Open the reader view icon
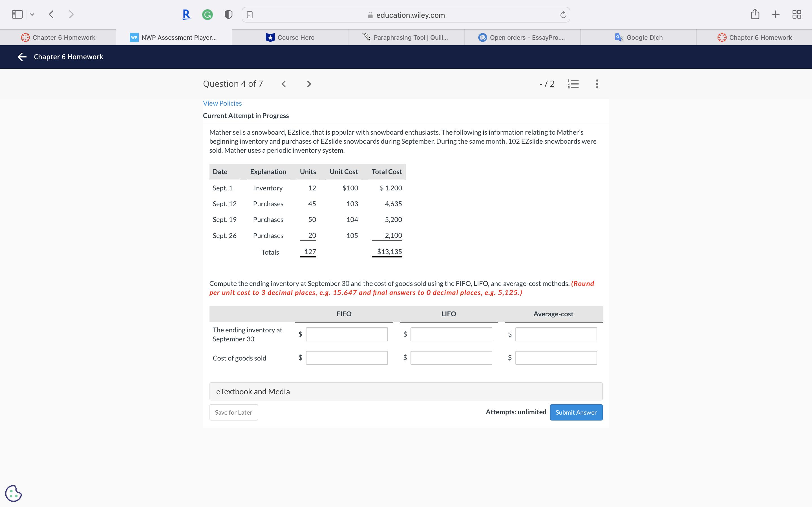Image resolution: width=812 pixels, height=507 pixels. (x=250, y=15)
